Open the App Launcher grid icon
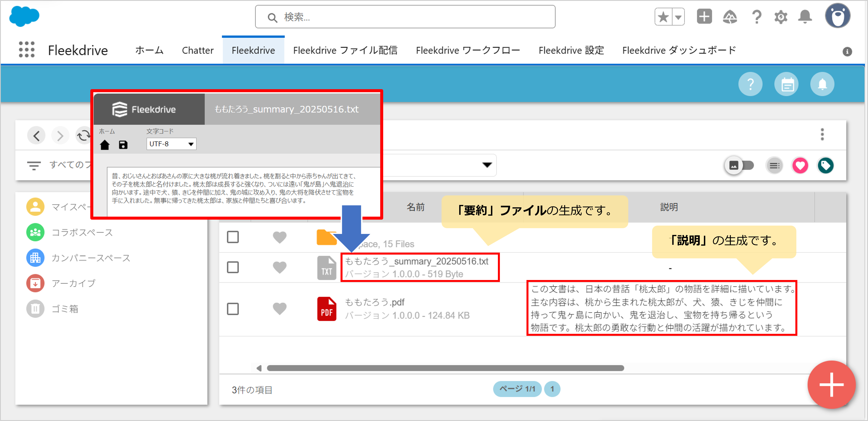The width and height of the screenshot is (868, 421). [x=27, y=50]
